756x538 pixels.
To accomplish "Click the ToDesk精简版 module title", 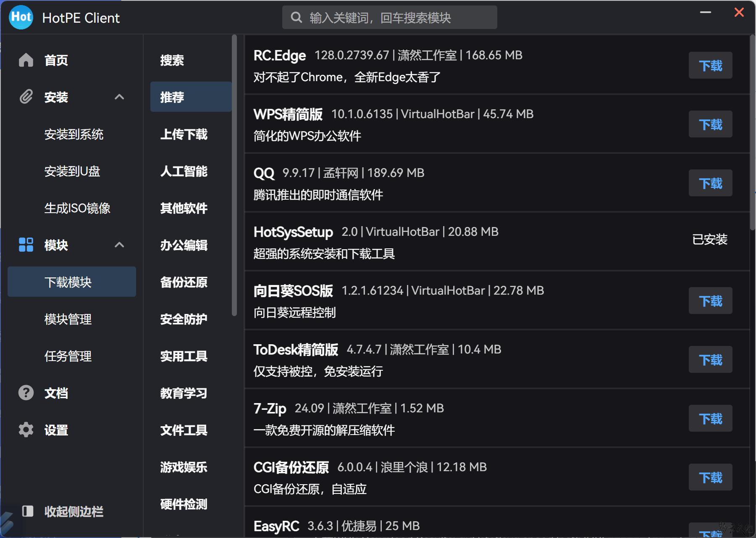I will coord(296,349).
